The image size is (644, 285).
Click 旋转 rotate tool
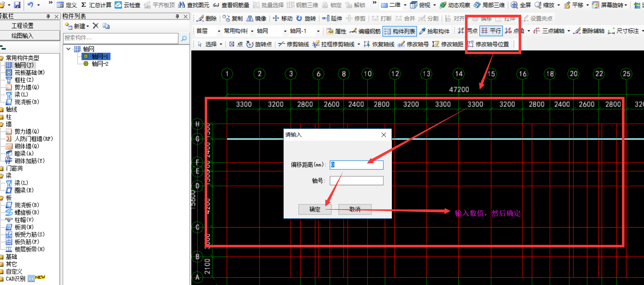306,18
